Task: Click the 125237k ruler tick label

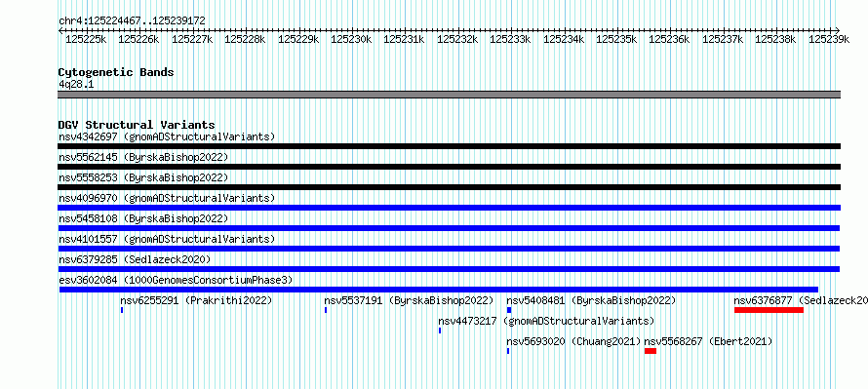Action: point(723,39)
